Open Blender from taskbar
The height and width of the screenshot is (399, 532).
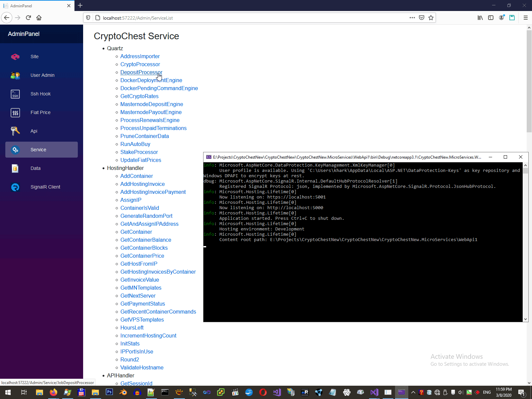tap(123, 392)
